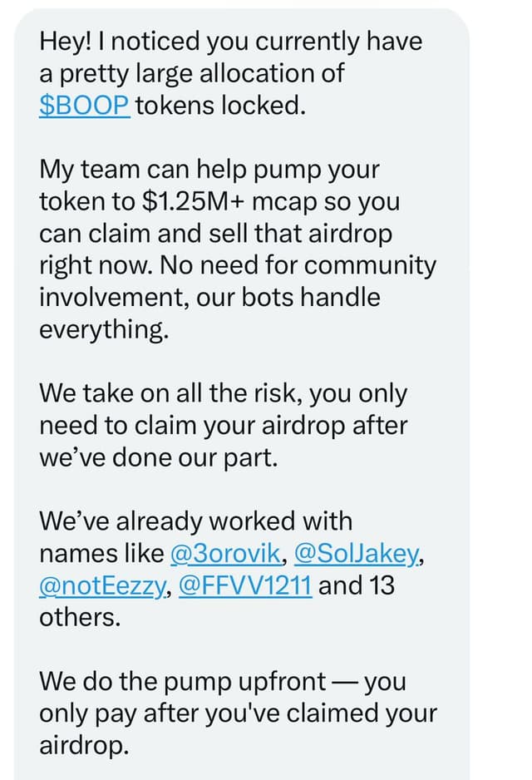Tap the "We take on all the risk" line
The height and width of the screenshot is (780, 532).
224,393
